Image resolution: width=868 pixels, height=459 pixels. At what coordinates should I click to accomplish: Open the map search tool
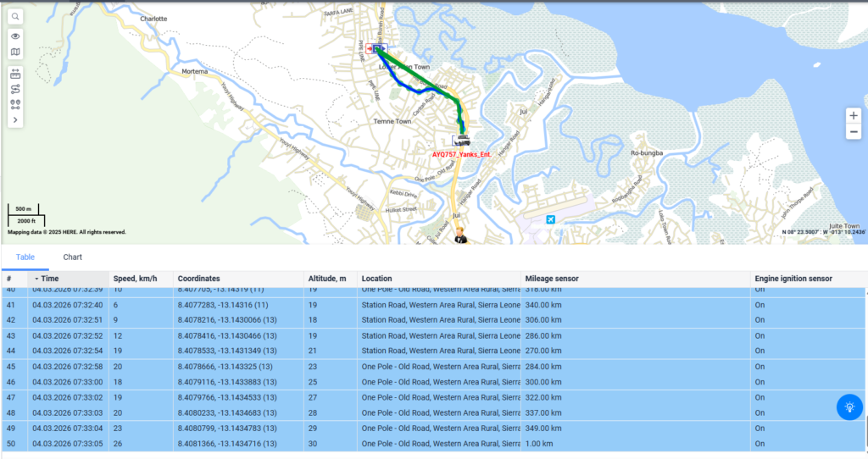tap(16, 16)
